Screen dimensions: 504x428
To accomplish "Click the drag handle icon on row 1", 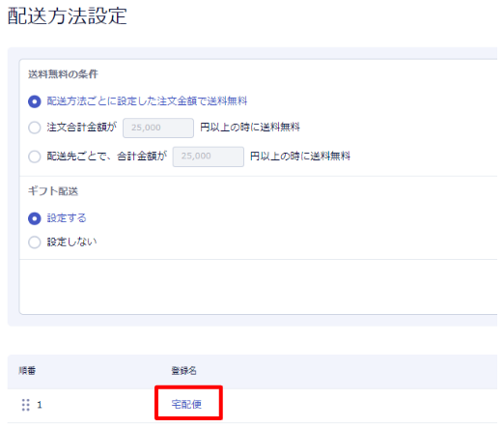I will tap(26, 405).
